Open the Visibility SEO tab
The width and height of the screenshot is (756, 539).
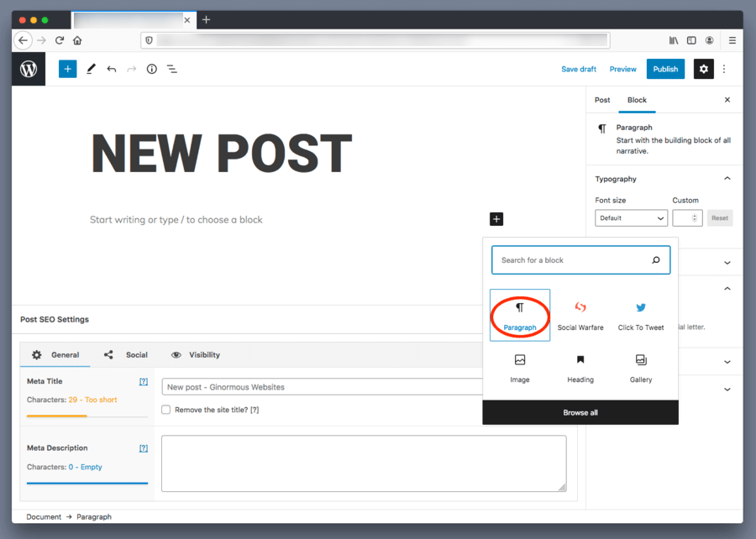[196, 355]
